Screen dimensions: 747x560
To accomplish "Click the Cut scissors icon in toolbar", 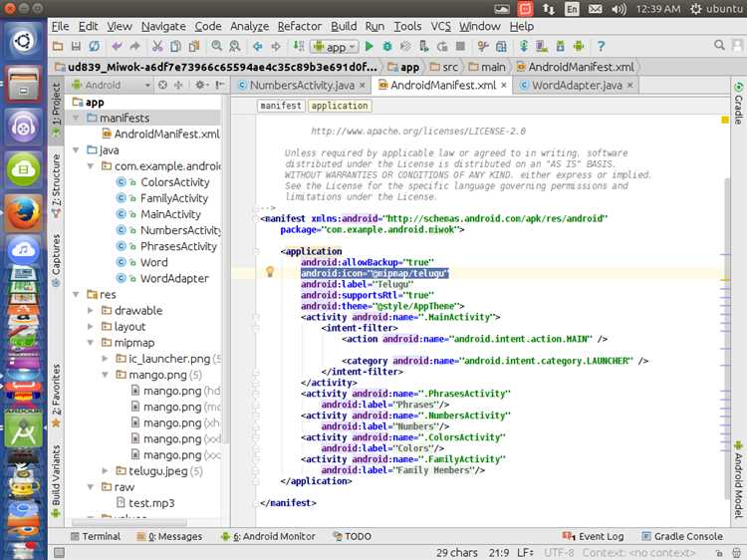I will (x=157, y=47).
